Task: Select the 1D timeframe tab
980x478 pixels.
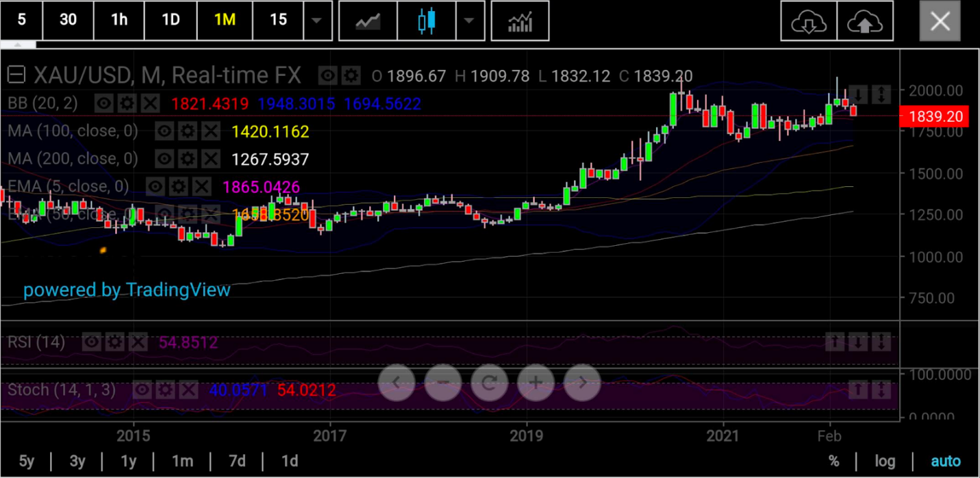Action: (171, 21)
